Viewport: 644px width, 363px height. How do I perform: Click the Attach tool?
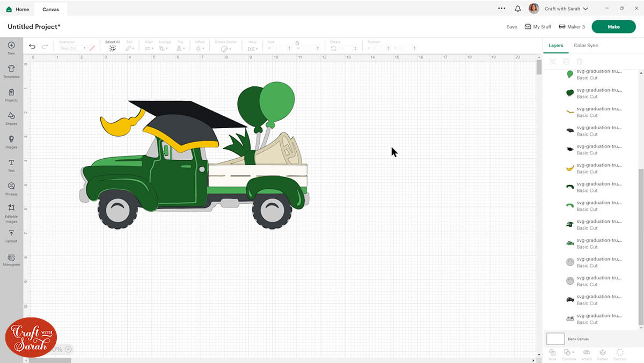587,354
